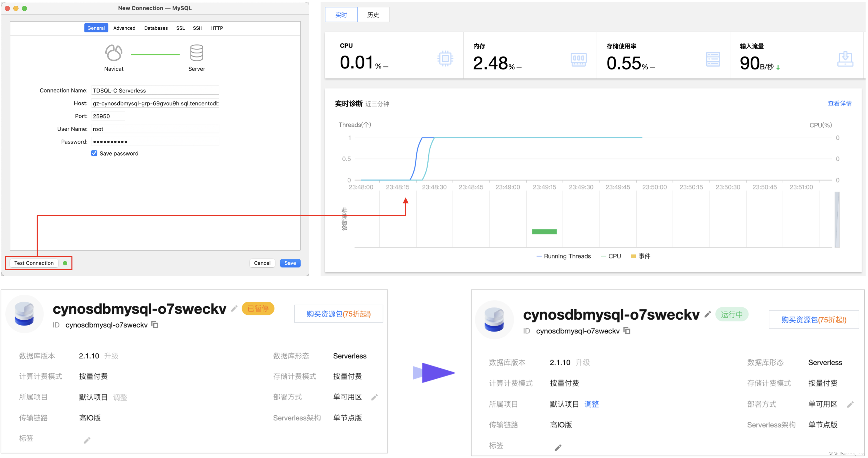The height and width of the screenshot is (458, 868).
Task: Edit 部署方式 pencil in running cluster panel
Action: click(850, 405)
